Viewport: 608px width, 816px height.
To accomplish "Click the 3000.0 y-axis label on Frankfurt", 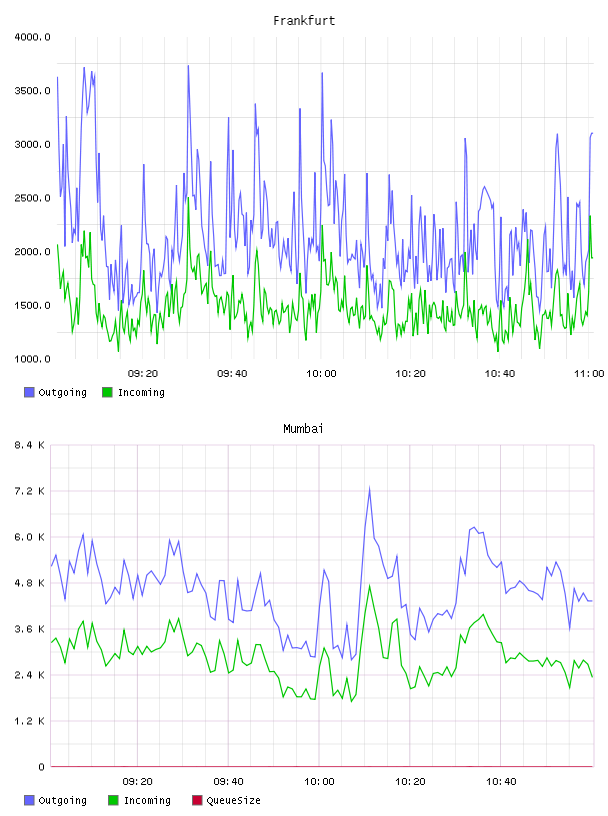I will (x=32, y=144).
